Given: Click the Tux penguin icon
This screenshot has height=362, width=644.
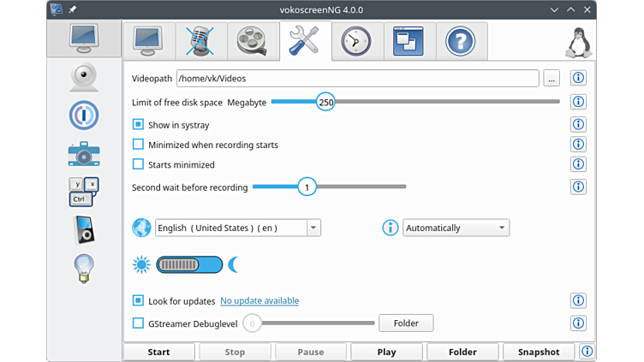Looking at the screenshot, I should coord(580,42).
